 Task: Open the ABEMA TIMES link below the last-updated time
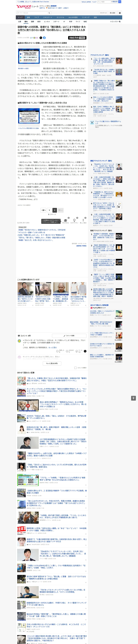point(81,246)
